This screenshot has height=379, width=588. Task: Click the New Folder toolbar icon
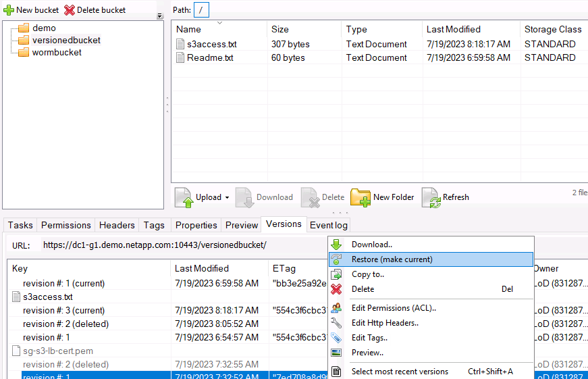360,197
